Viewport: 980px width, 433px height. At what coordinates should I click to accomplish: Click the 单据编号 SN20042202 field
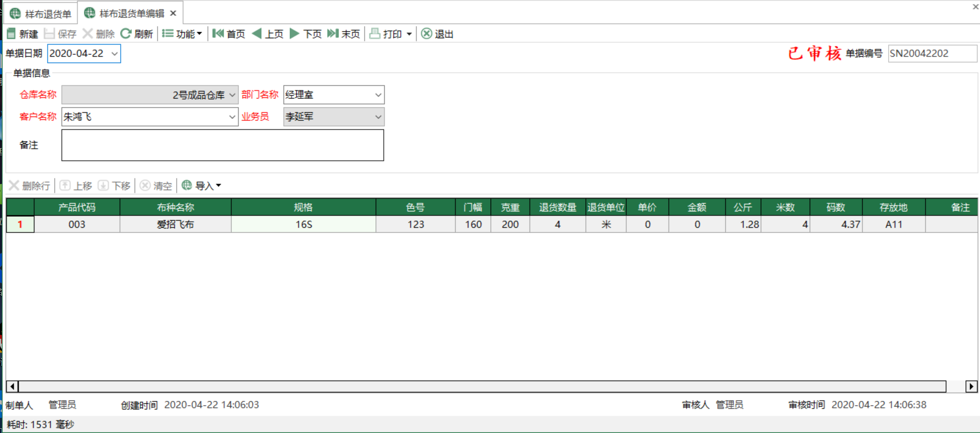coord(932,53)
